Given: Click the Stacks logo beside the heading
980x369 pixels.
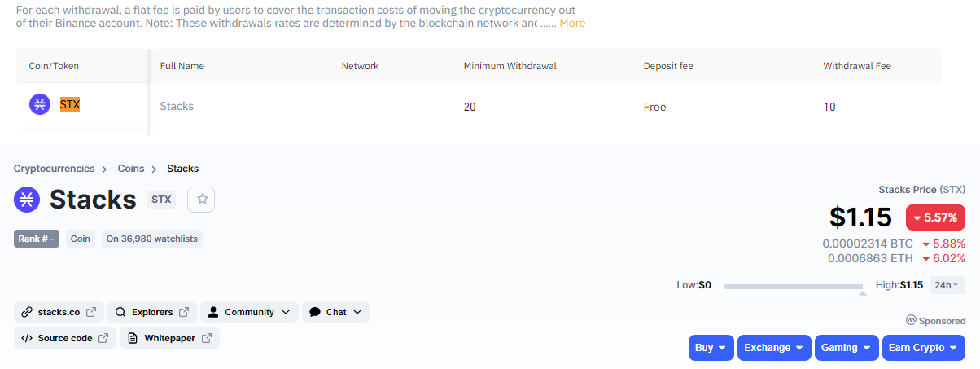Looking at the screenshot, I should tap(26, 200).
